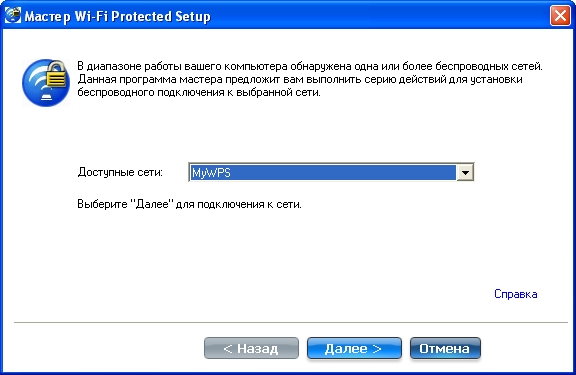Open the Справка help link
The width and height of the screenshot is (576, 375).
515,294
